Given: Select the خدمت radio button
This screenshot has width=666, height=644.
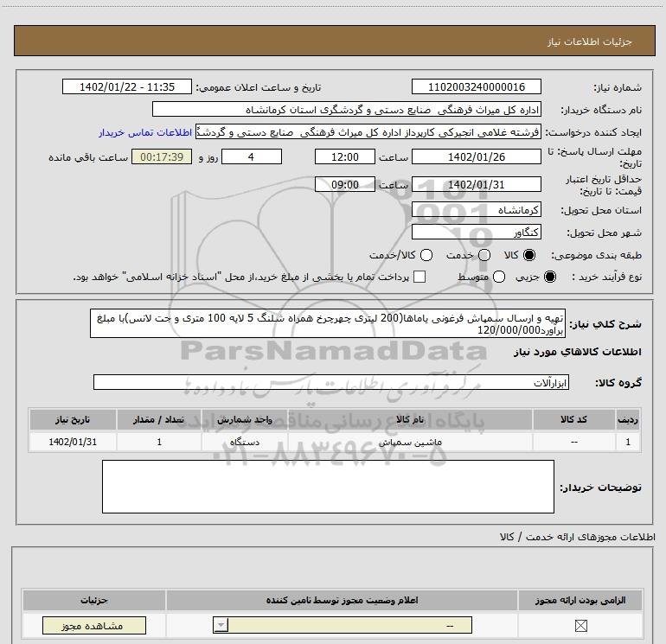Looking at the screenshot, I should [484, 255].
